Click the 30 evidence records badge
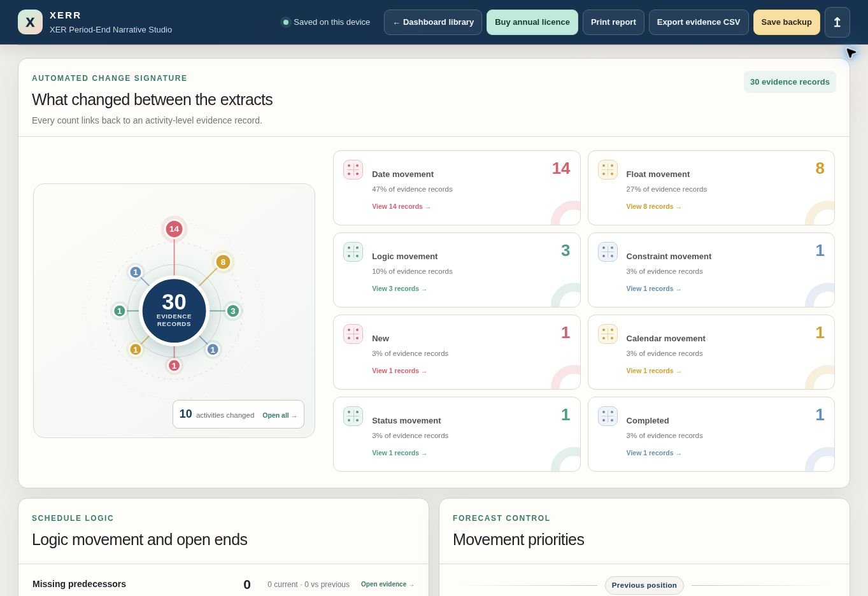868x596 pixels. 790,82
